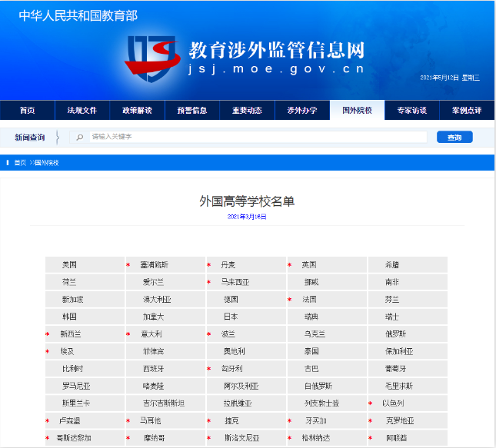Screen dimensions: 496x448
Task: View the 加拿大 university list
Action: (x=154, y=317)
